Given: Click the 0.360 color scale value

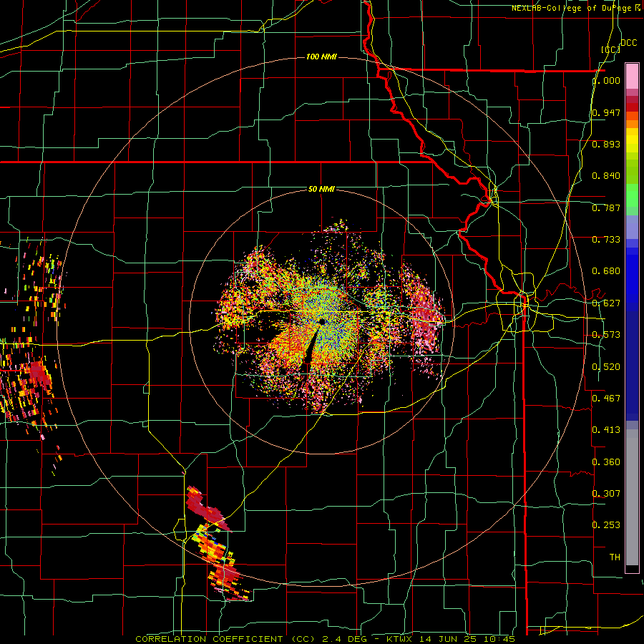Looking at the screenshot, I should [x=606, y=462].
